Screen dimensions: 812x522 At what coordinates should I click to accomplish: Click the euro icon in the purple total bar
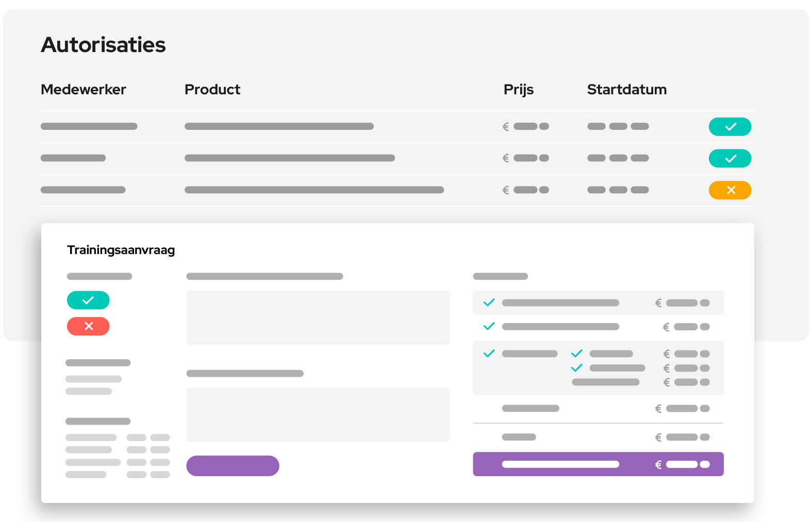(658, 465)
